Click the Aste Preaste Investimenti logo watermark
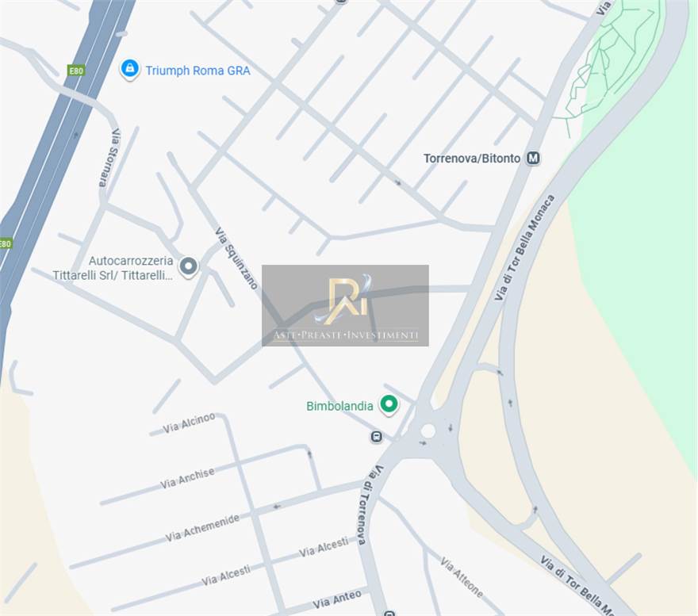This screenshot has width=698, height=616. click(346, 305)
